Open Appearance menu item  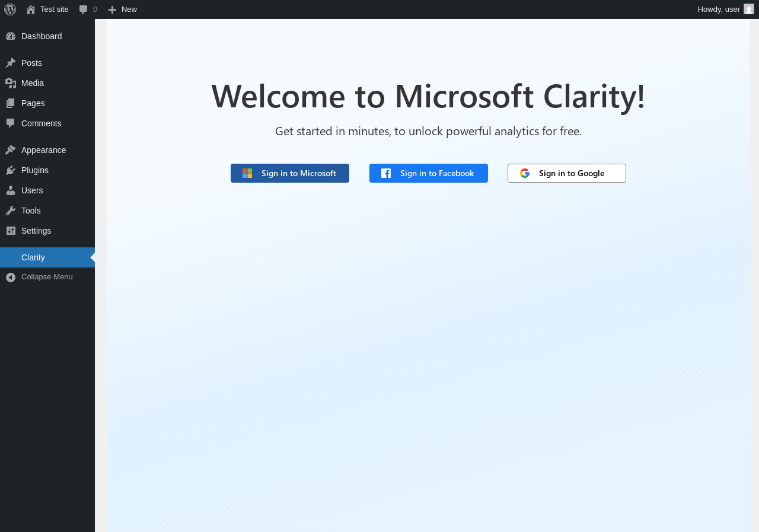click(47, 150)
